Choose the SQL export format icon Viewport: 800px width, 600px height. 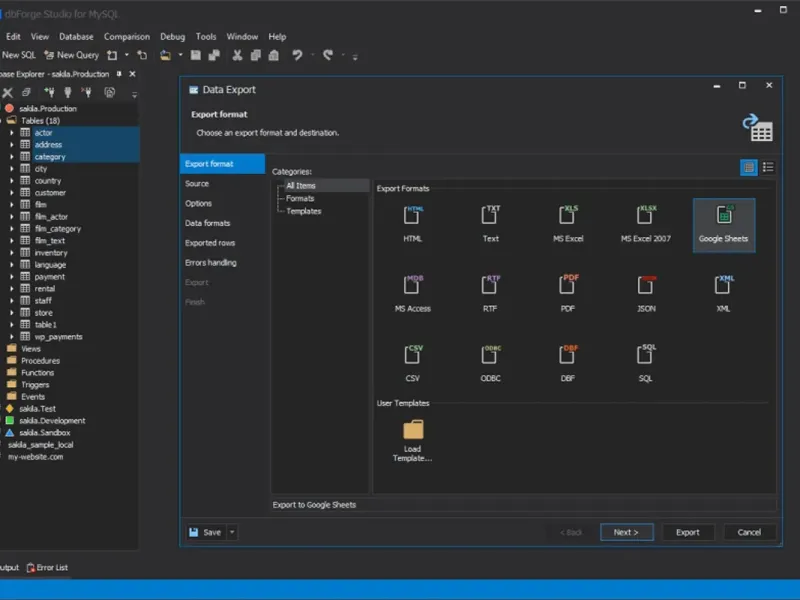click(x=646, y=355)
